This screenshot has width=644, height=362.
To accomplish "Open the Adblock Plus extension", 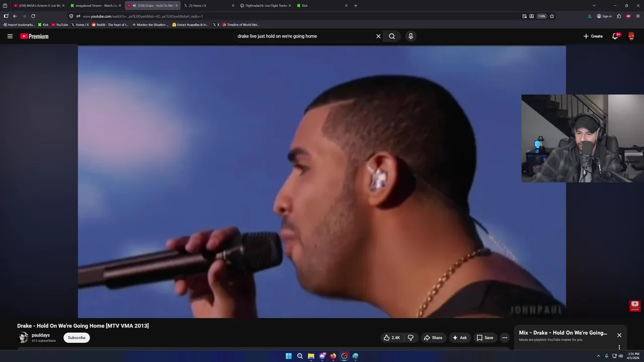I will [628, 16].
